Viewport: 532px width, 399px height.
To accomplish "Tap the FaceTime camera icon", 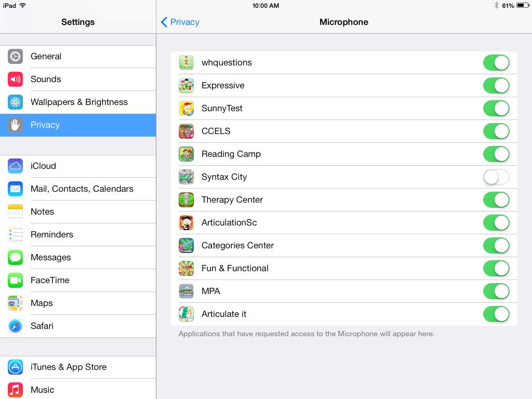I will (x=15, y=280).
